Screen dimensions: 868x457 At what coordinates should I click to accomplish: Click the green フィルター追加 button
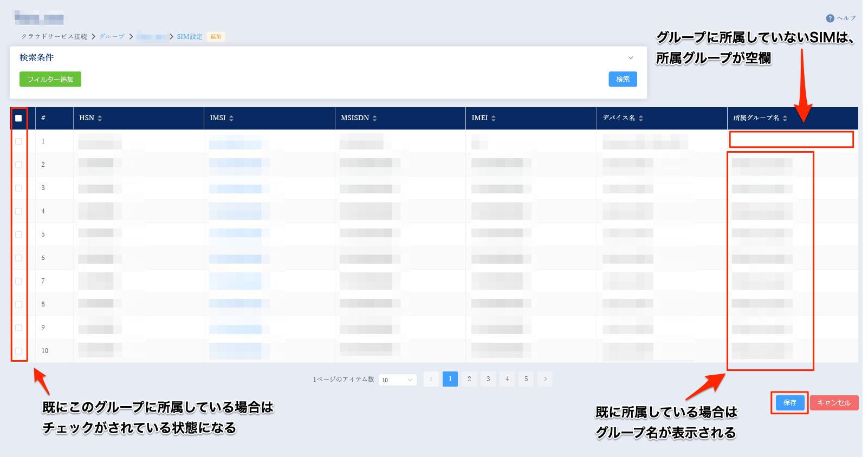point(50,80)
